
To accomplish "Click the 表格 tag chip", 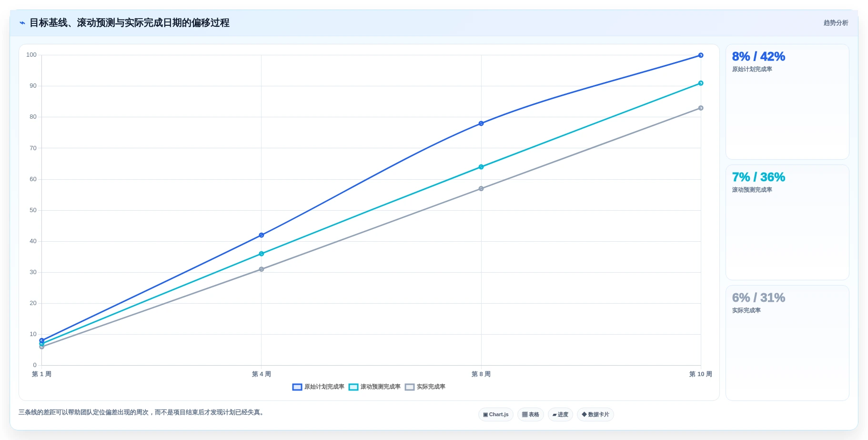I will (531, 414).
